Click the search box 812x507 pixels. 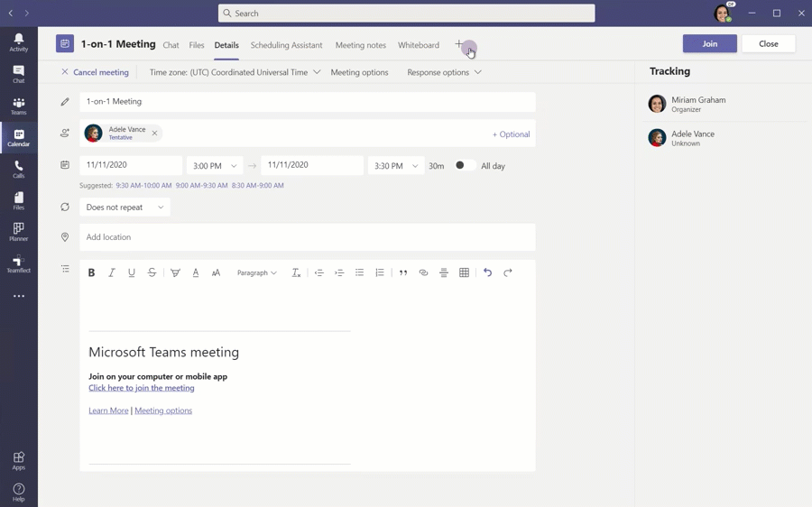coord(407,14)
